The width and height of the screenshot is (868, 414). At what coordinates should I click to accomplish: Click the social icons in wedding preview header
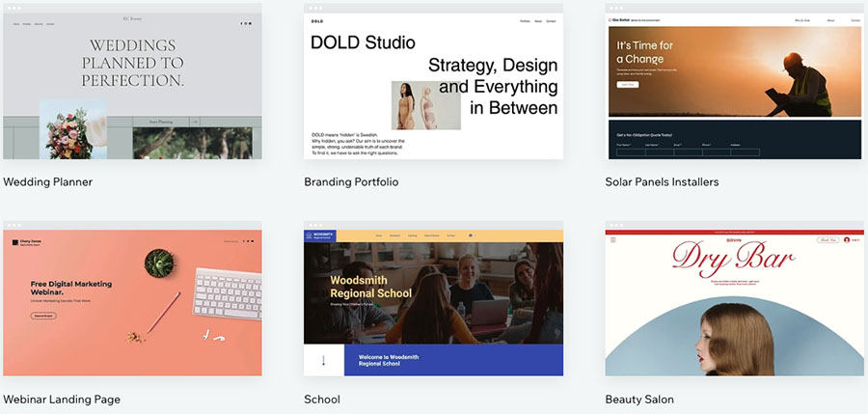coord(245,23)
